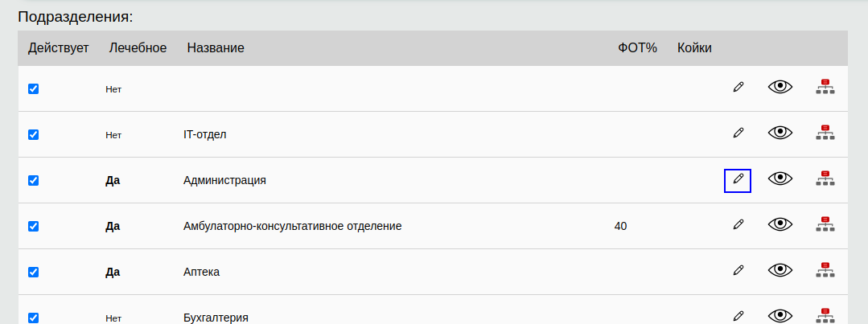Image resolution: width=868 pixels, height=324 pixels.
Task: Show Аптека details via the eye icon
Action: (x=780, y=270)
